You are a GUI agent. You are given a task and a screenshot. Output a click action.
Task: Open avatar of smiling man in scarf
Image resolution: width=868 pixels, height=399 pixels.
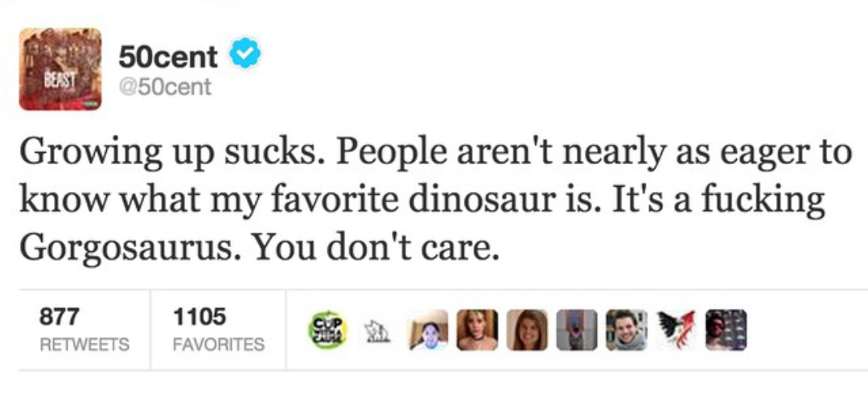click(627, 330)
